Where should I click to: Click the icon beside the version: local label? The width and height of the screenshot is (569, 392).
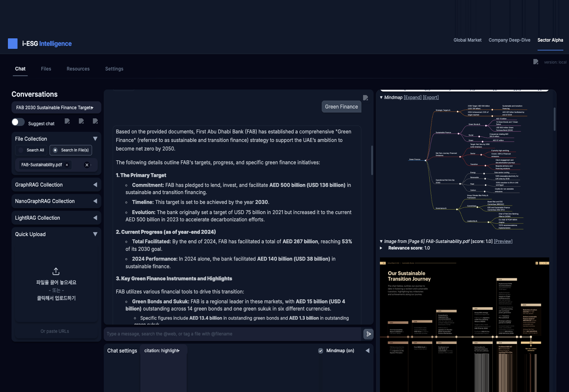[536, 62]
